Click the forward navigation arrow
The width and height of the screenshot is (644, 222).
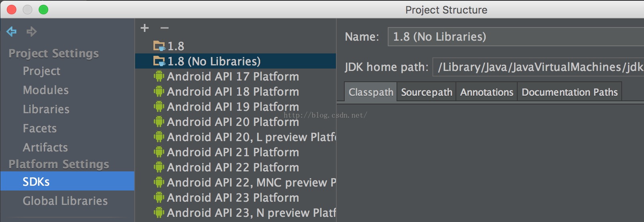[x=31, y=31]
